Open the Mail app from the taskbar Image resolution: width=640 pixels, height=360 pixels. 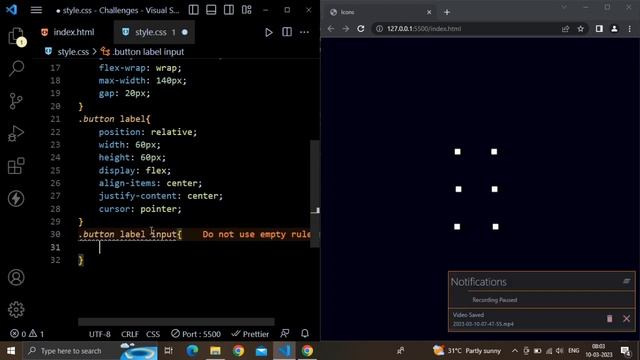262,351
